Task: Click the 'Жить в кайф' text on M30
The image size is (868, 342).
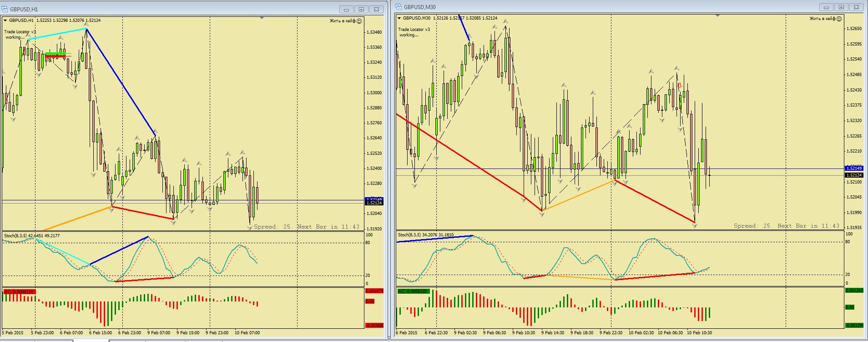Action: click(823, 19)
